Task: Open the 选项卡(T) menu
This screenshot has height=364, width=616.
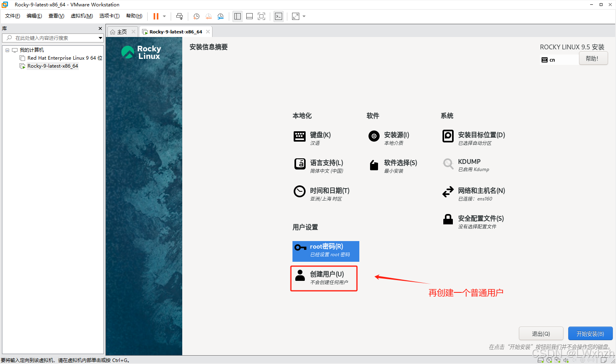Action: (109, 16)
